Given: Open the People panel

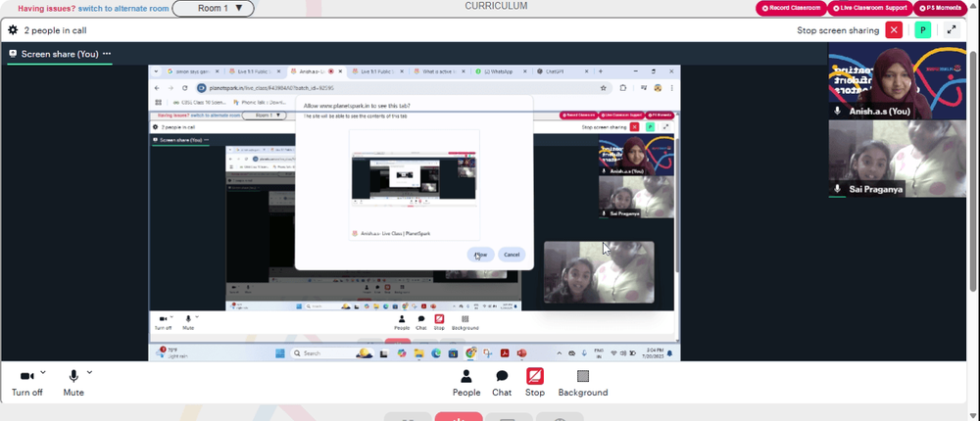Looking at the screenshot, I should pyautogui.click(x=466, y=383).
